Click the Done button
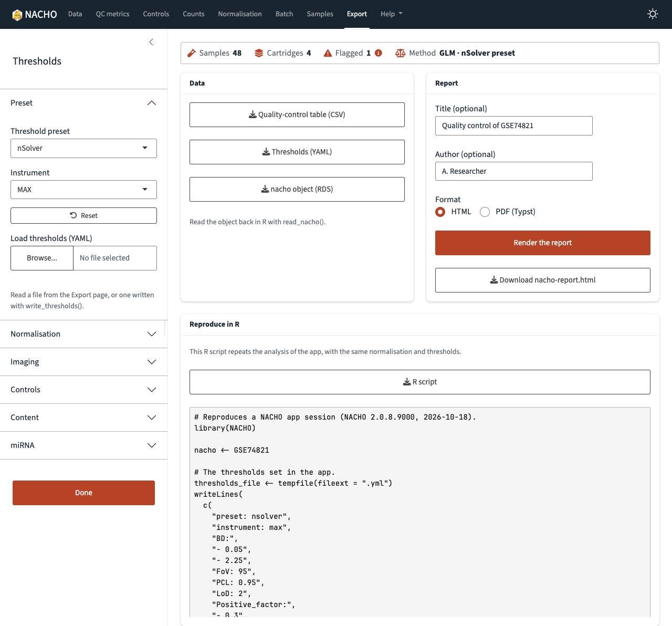672x626 pixels. coord(83,493)
